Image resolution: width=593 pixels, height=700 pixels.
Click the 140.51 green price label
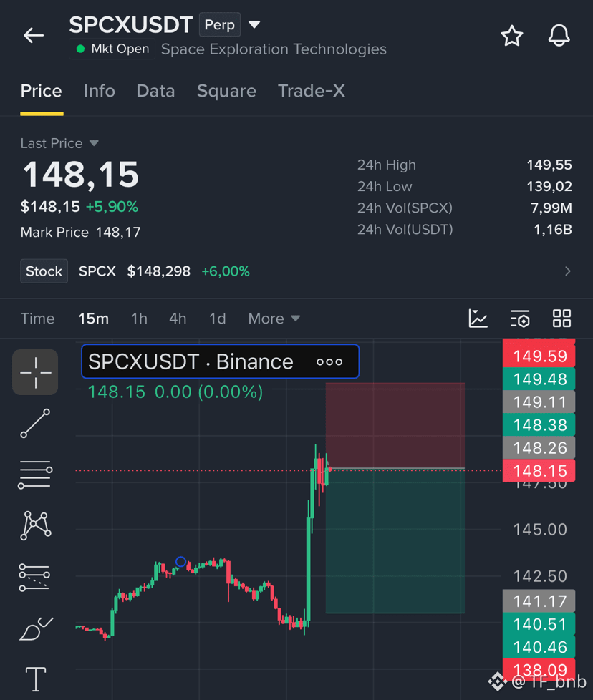pos(539,624)
